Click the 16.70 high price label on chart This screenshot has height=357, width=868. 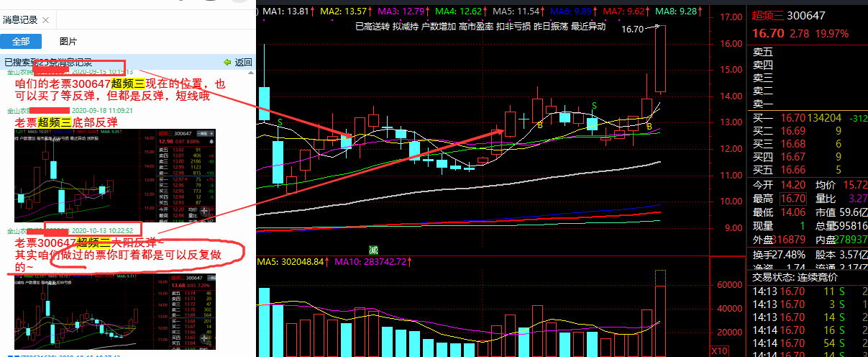632,30
